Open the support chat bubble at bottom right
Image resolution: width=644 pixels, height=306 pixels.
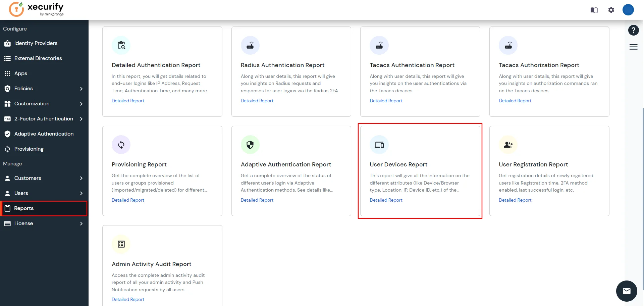click(626, 291)
